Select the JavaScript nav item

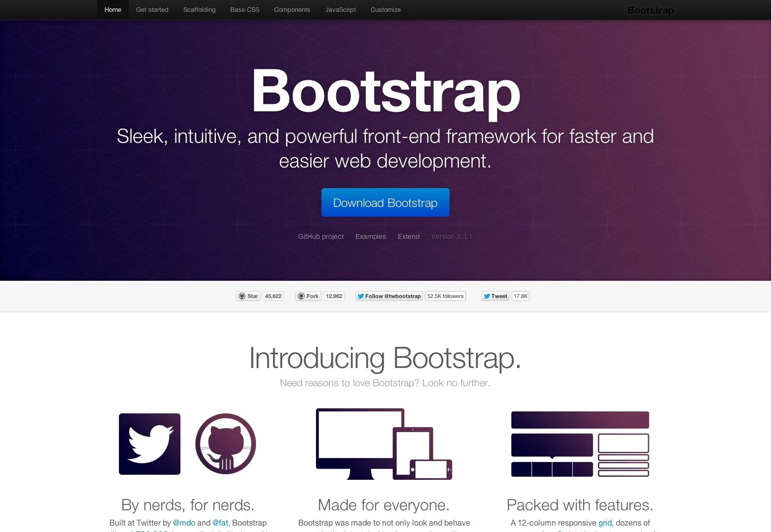[340, 9]
